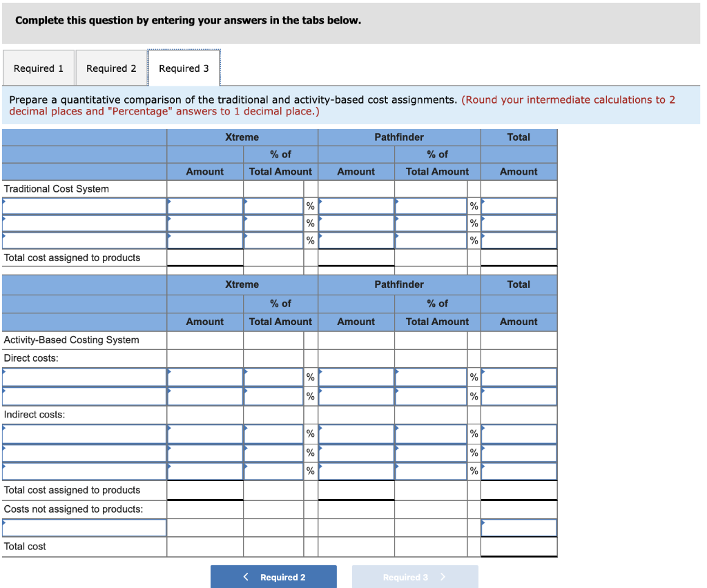The width and height of the screenshot is (707, 588).
Task: Open label dropdown under Costs not assigned to products
Action: click(84, 527)
